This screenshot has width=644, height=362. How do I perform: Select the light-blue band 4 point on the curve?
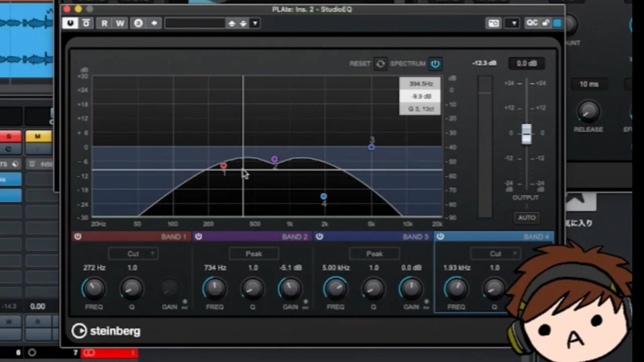click(x=323, y=196)
